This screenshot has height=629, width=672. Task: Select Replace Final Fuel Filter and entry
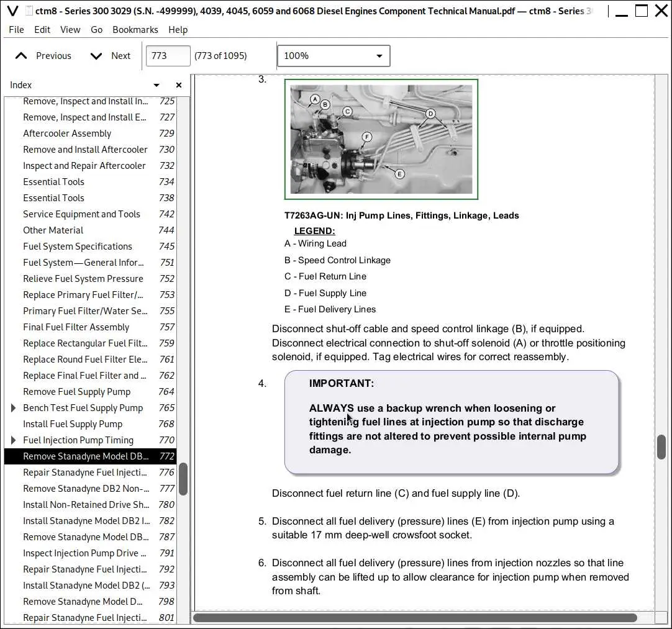(x=90, y=375)
